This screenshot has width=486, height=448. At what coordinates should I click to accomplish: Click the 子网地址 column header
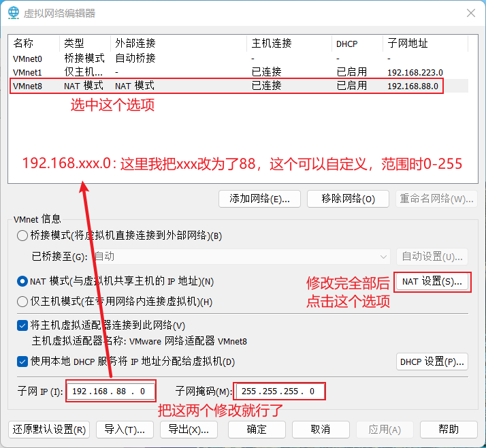click(x=425, y=43)
